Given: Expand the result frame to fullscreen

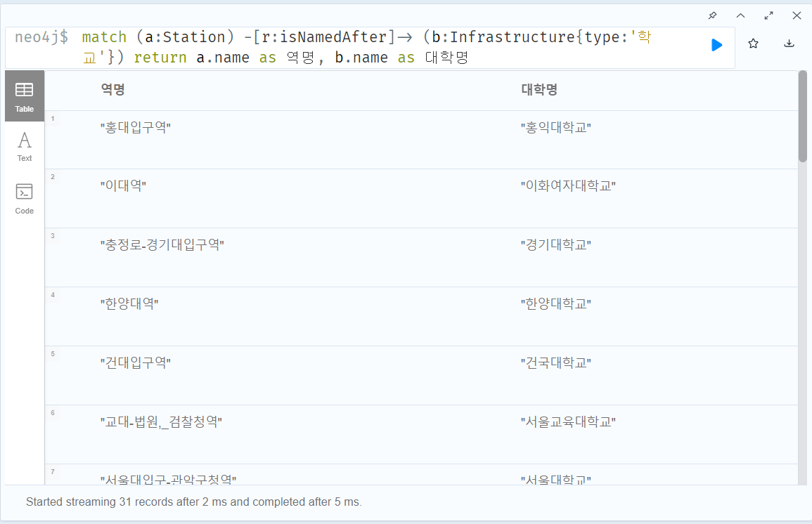Looking at the screenshot, I should [768, 15].
